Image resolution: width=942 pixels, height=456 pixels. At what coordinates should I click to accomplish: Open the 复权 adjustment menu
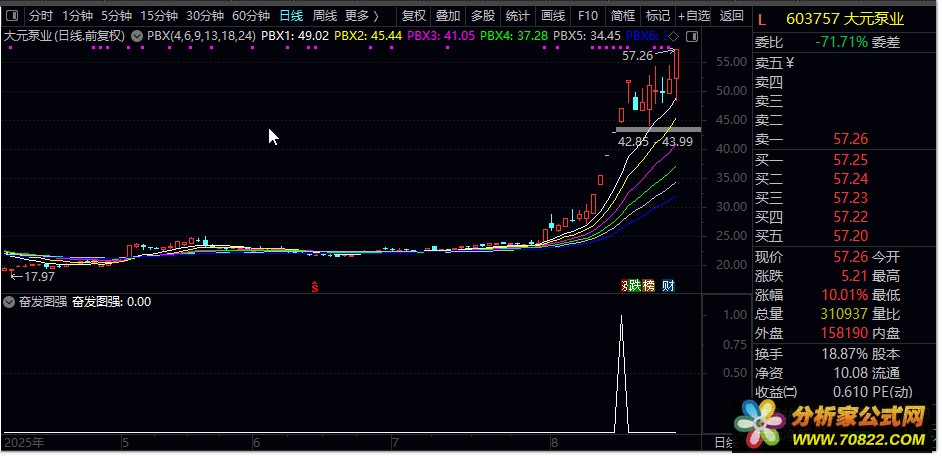(413, 16)
